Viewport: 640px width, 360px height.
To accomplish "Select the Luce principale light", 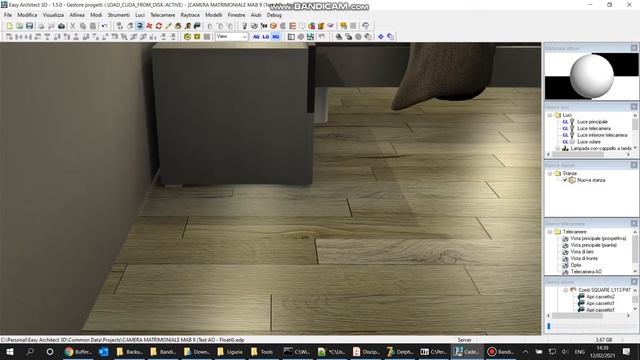I will (592, 122).
